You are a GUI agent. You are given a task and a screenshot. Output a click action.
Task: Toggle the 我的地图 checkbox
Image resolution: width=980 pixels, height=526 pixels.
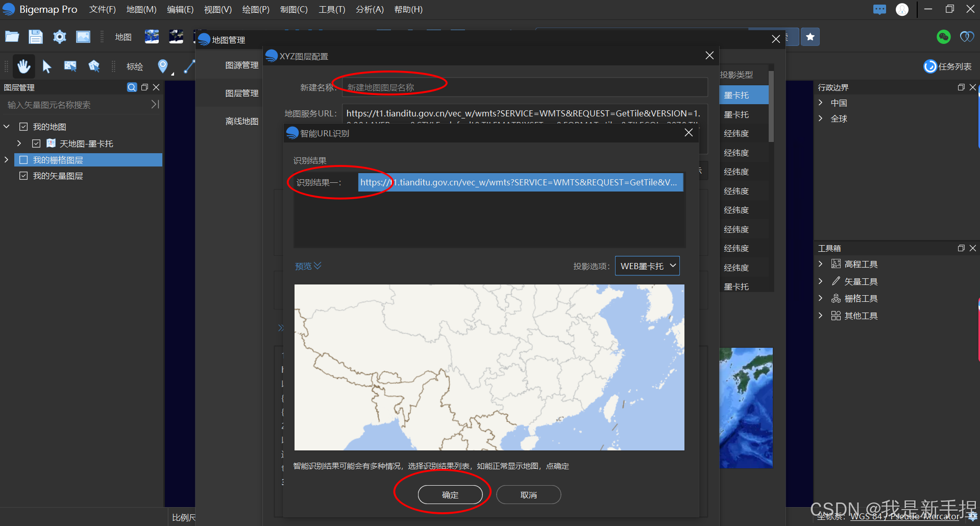point(23,127)
